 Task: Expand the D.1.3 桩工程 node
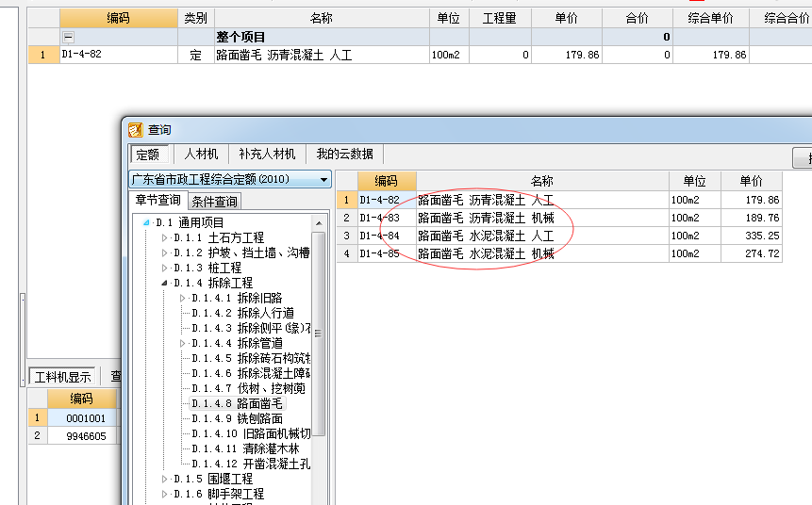pos(165,268)
